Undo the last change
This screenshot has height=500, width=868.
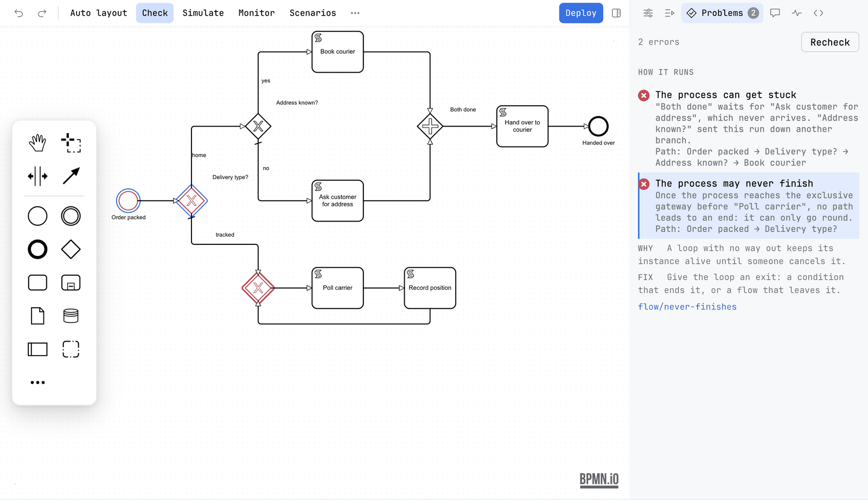[19, 13]
